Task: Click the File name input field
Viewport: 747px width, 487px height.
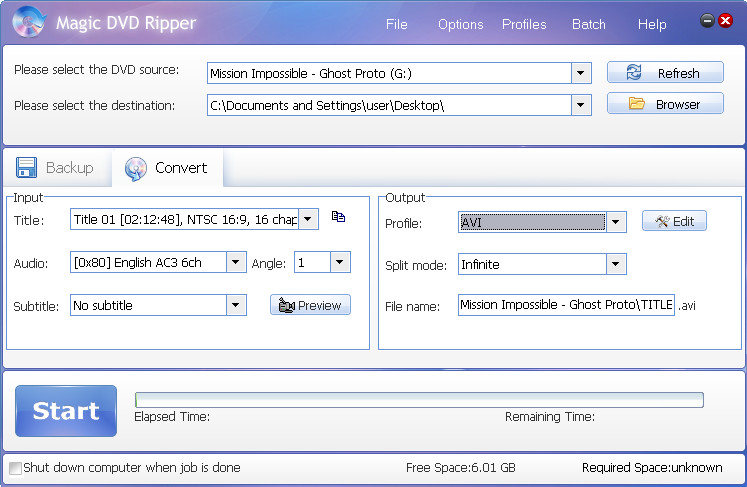Action: point(566,305)
